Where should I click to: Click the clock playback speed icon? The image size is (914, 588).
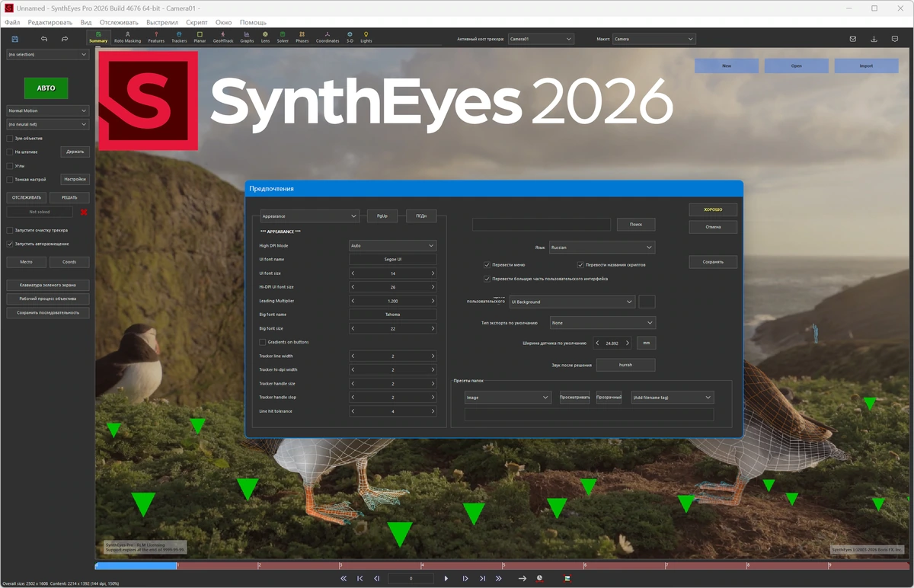pyautogui.click(x=540, y=578)
